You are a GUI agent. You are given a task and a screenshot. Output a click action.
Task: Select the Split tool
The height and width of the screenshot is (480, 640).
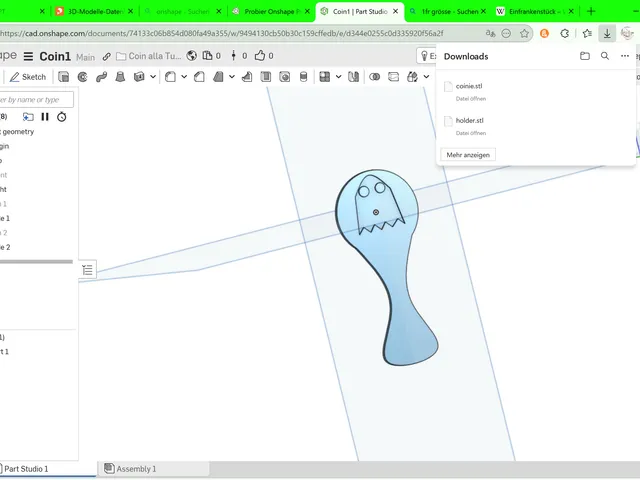pos(393,77)
